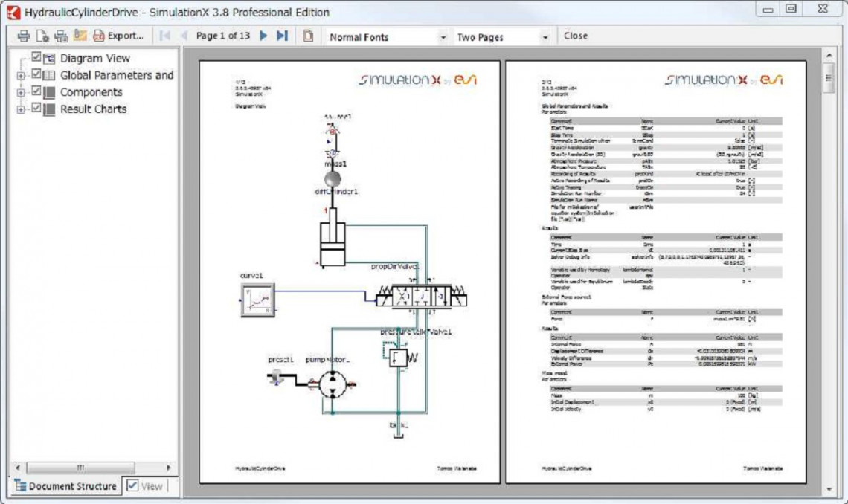Click the Export... button
Viewport: 848px width, 504px height.
click(118, 36)
